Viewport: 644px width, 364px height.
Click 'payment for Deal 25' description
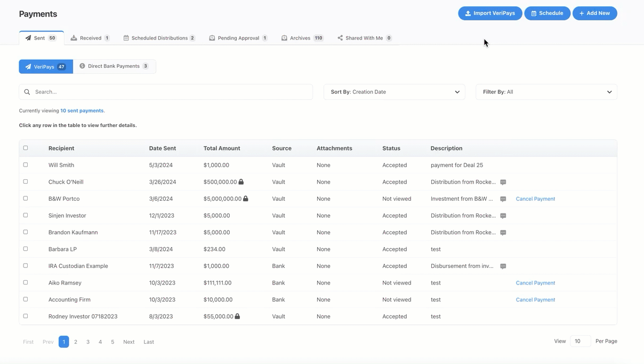click(x=457, y=165)
